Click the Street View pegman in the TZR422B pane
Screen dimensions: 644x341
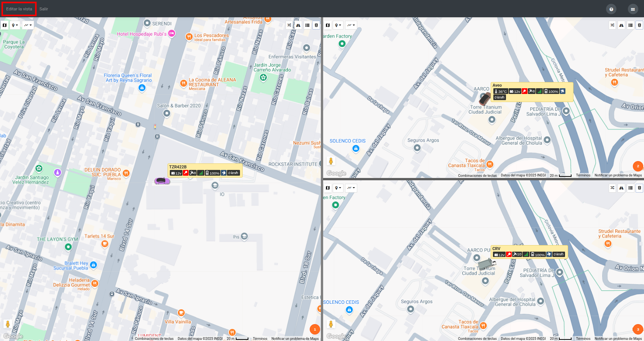7,325
